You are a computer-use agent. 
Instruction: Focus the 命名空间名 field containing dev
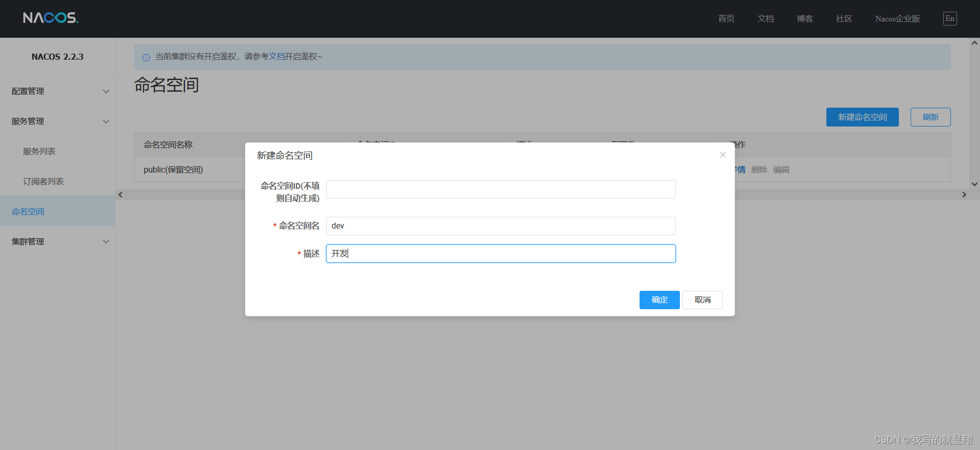[501, 226]
